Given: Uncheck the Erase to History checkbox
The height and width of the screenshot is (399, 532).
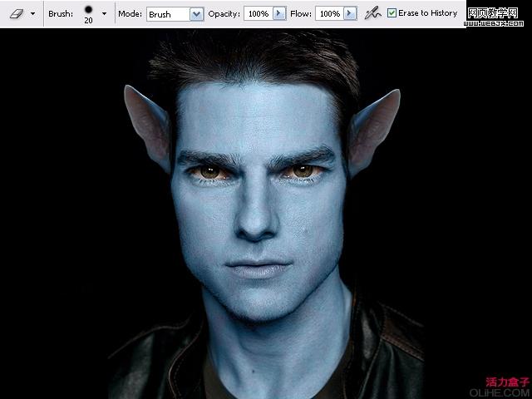Looking at the screenshot, I should point(392,13).
